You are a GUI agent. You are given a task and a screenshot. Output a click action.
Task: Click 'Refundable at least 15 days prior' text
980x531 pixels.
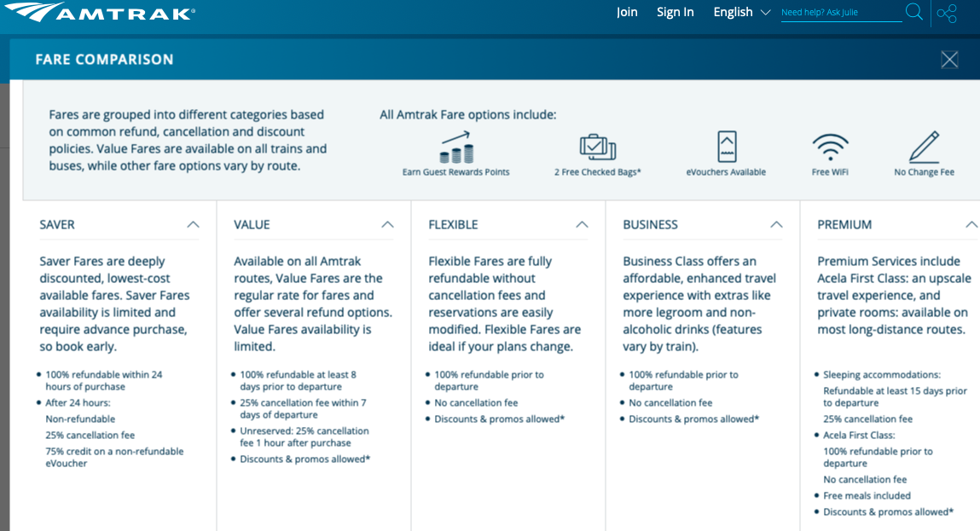(895, 396)
